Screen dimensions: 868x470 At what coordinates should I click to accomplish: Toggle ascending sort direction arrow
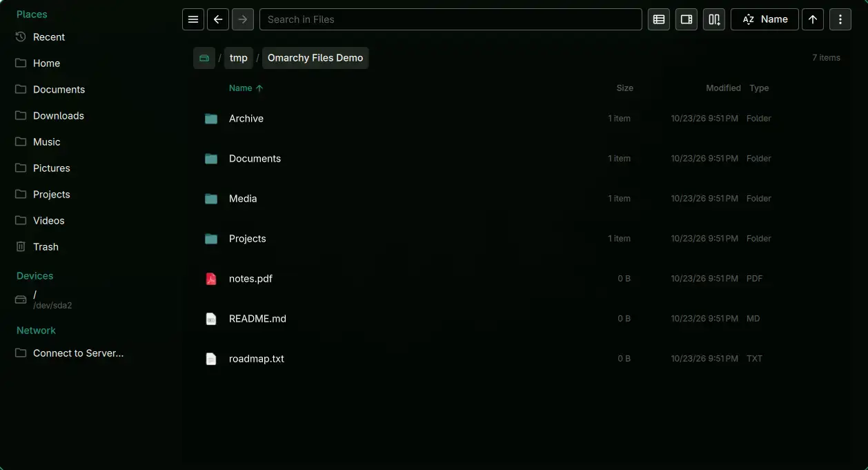click(x=813, y=19)
